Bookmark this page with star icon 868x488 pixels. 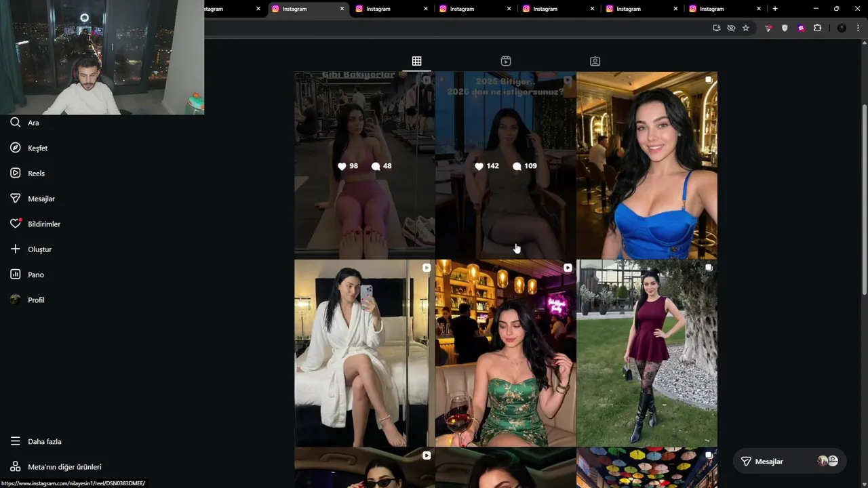pos(746,28)
